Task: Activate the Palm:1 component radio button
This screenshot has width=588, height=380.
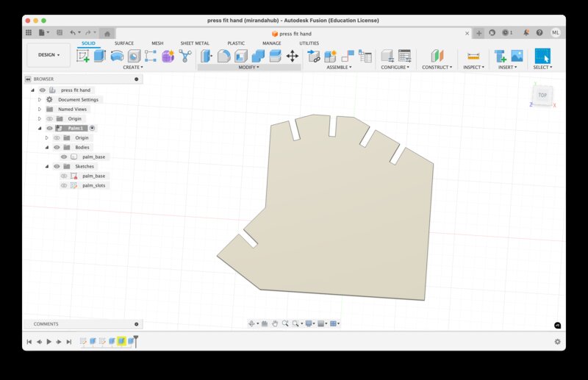Action: point(93,128)
